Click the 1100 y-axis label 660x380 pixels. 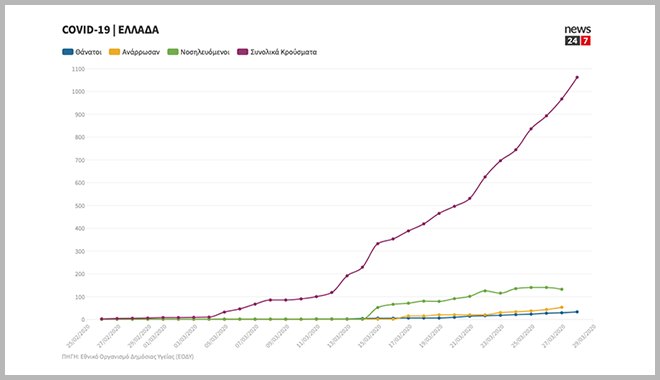(78, 69)
